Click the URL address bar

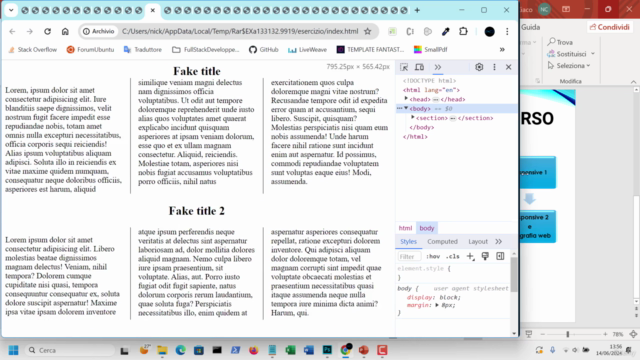pyautogui.click(x=240, y=31)
